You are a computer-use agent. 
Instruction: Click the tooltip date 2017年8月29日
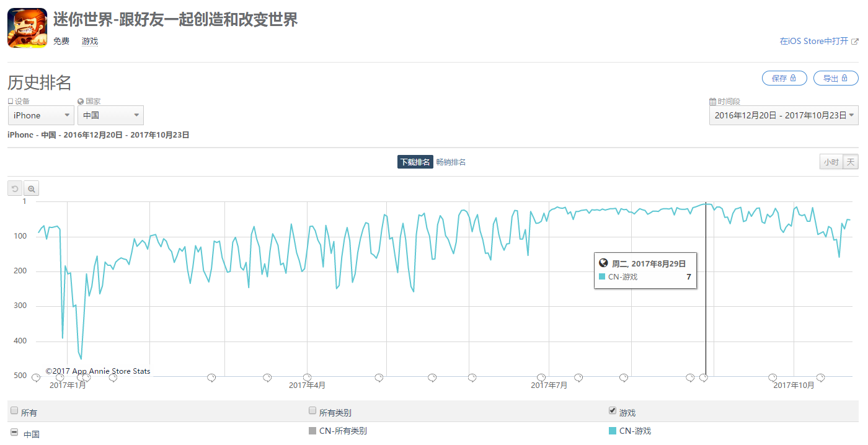(x=659, y=263)
